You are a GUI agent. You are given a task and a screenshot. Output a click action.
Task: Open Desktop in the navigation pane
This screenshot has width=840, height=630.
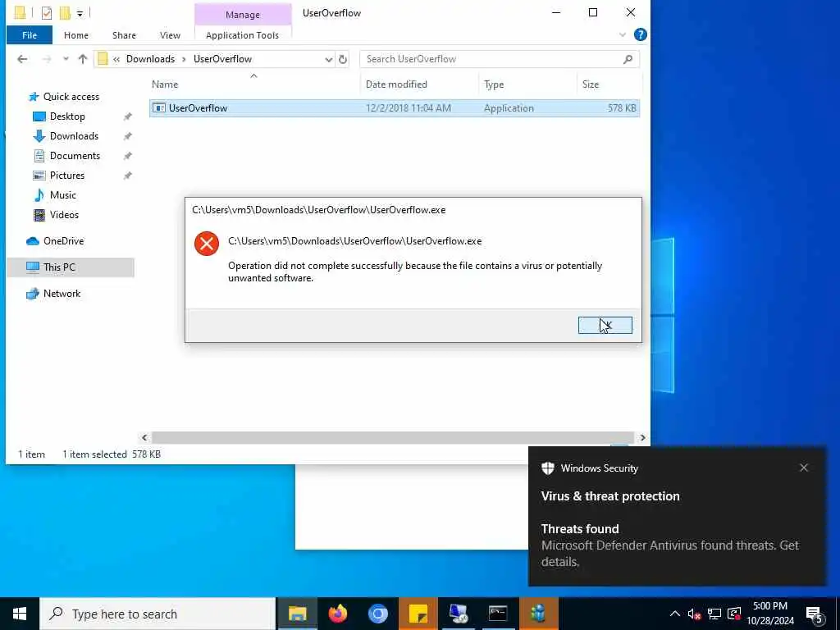click(67, 116)
